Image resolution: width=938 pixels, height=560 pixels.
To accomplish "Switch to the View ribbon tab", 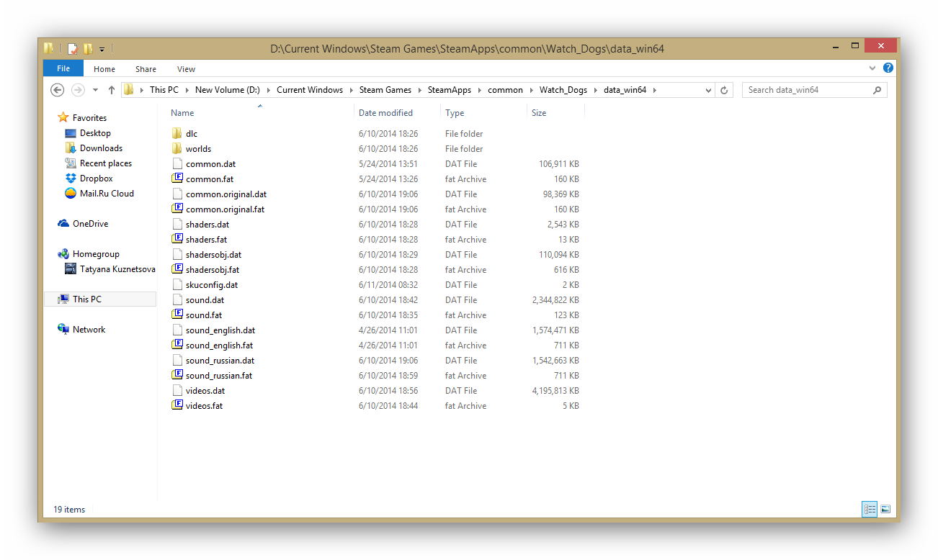I will pyautogui.click(x=186, y=69).
